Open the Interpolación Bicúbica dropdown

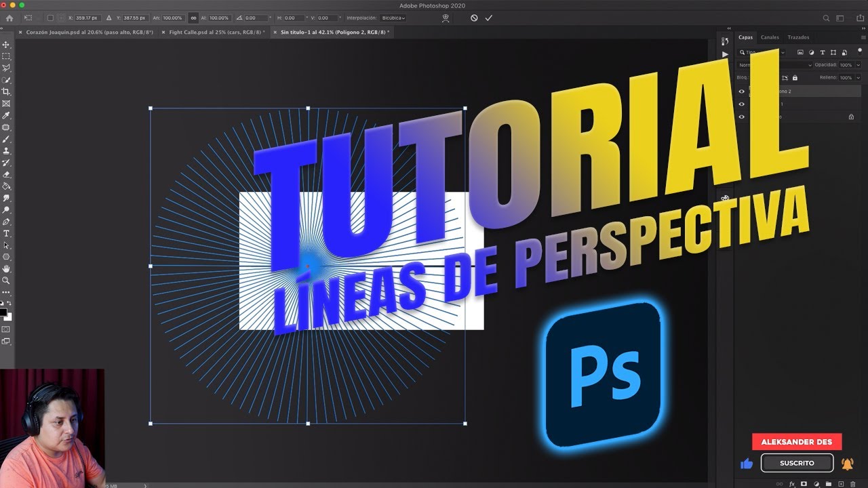coord(393,18)
